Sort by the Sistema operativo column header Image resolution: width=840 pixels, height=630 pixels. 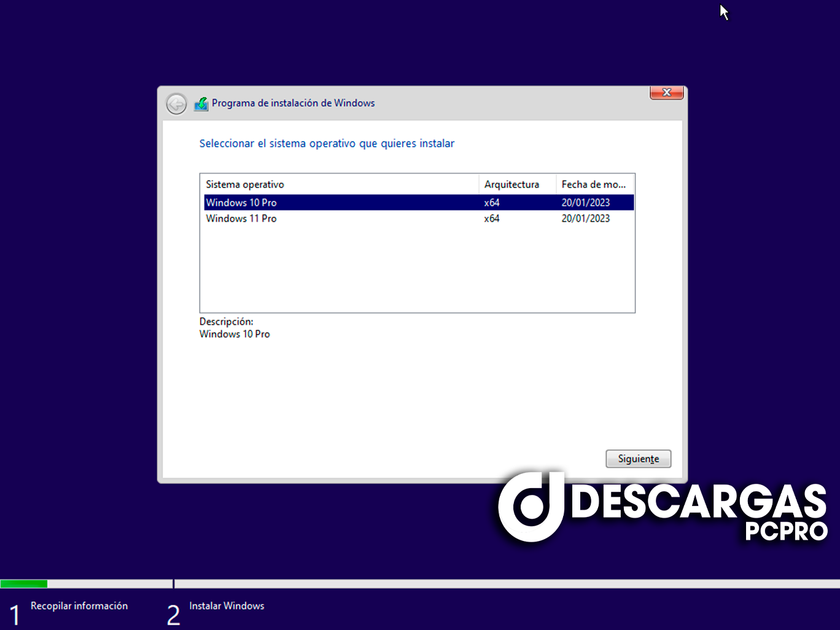(245, 184)
